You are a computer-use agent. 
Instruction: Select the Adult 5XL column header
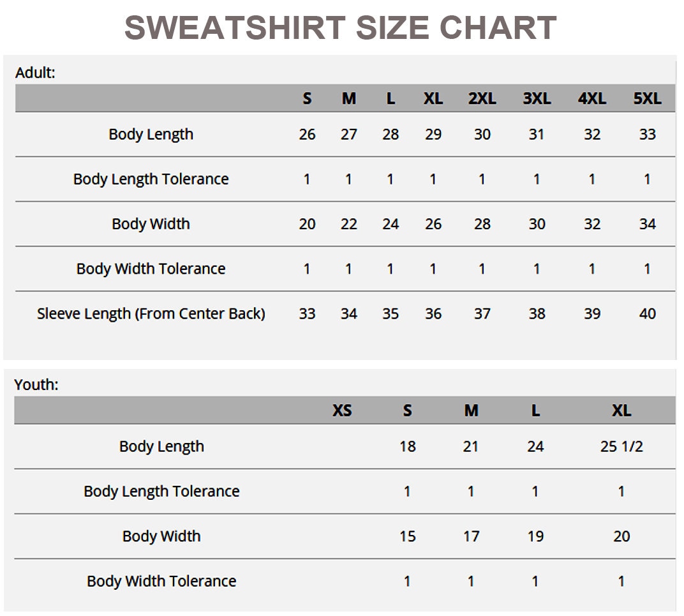[647, 99]
